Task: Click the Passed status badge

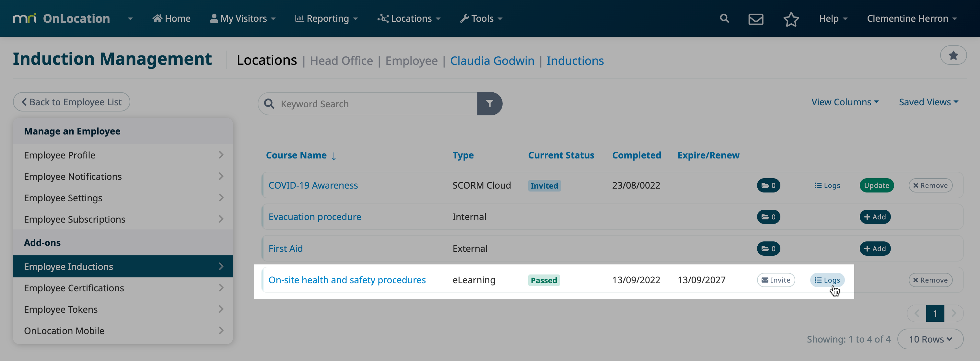Action: click(x=544, y=280)
